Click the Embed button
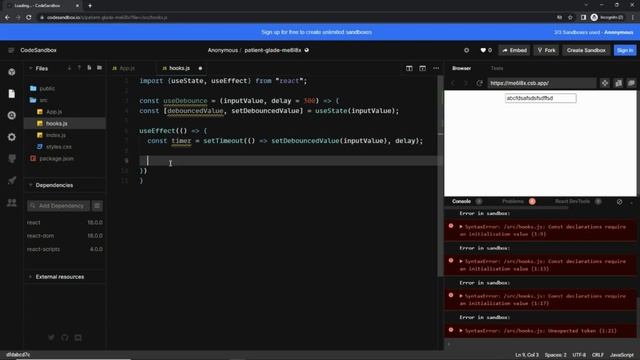This screenshot has height=360, width=640. pyautogui.click(x=514, y=50)
